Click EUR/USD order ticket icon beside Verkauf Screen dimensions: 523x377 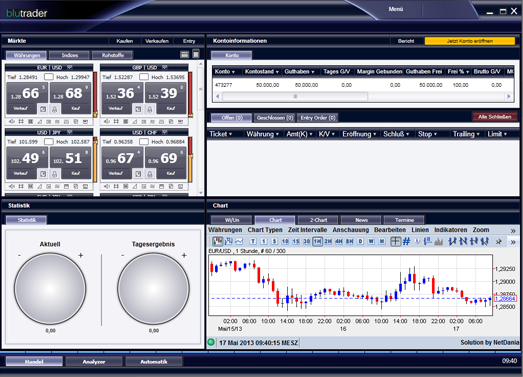tap(43, 109)
